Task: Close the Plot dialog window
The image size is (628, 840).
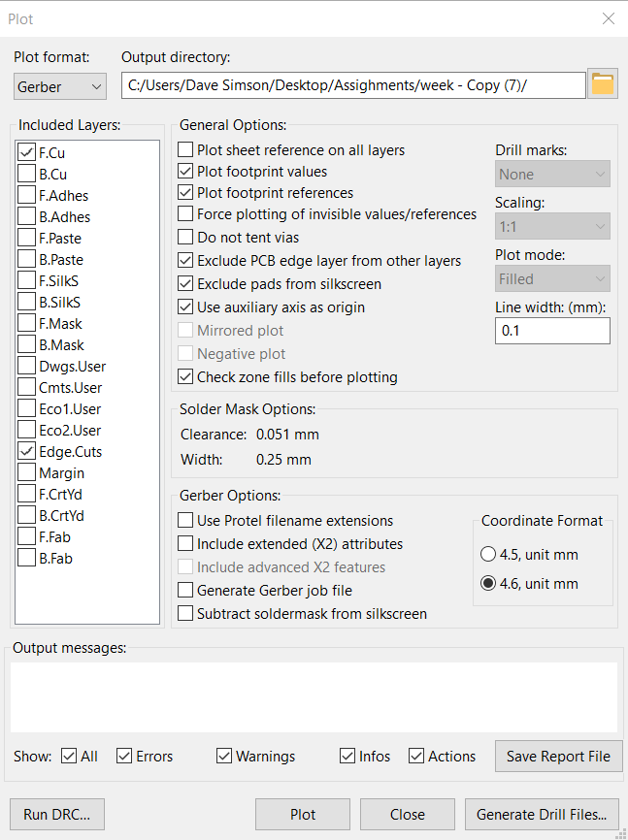Action: point(609,18)
